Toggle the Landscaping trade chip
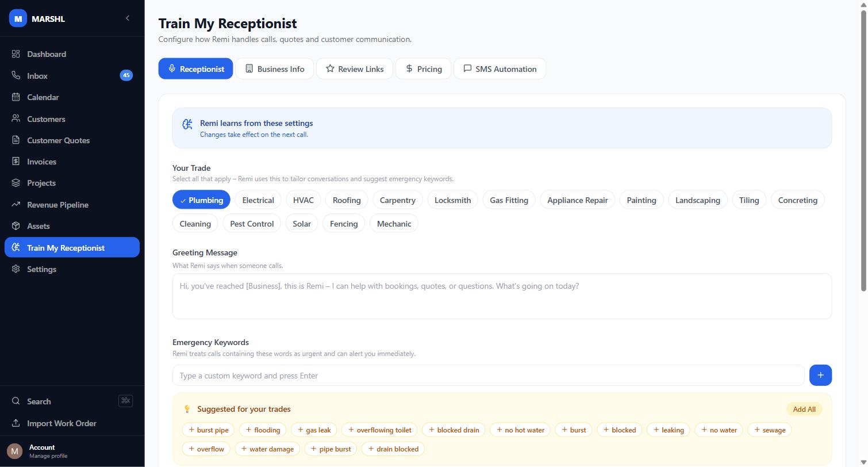Screen dimensions: 868x467 pos(697,200)
